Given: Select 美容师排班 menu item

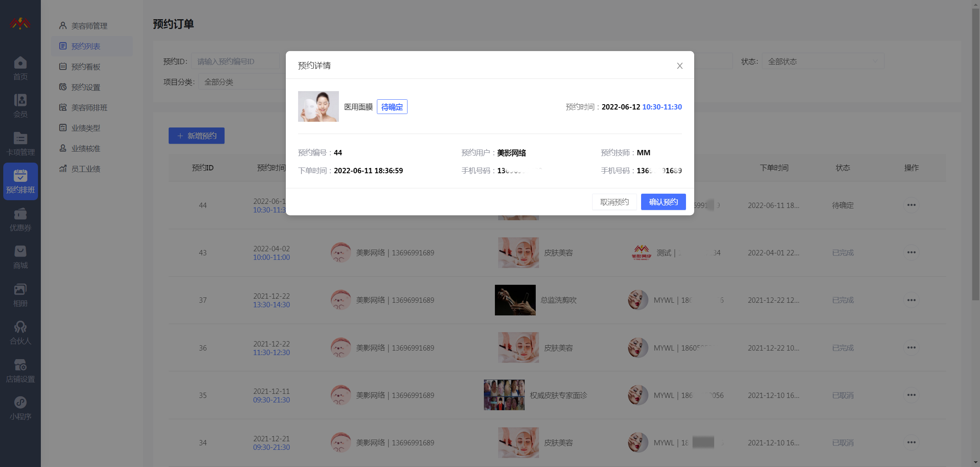Looking at the screenshot, I should [89, 107].
